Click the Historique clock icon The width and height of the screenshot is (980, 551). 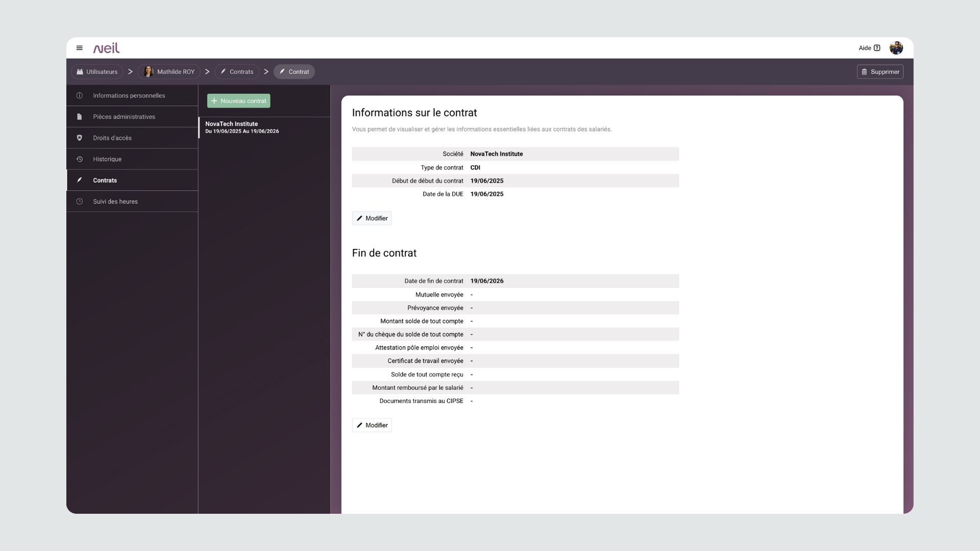[x=80, y=159]
